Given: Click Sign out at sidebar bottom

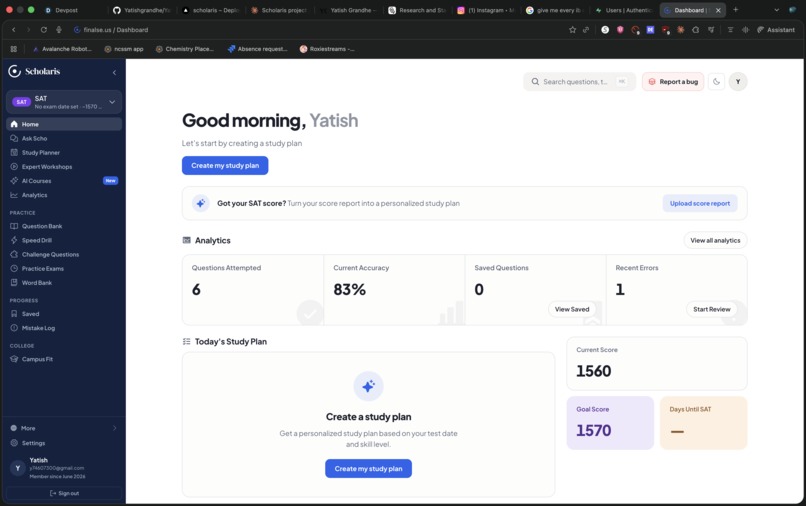Looking at the screenshot, I should [x=64, y=493].
